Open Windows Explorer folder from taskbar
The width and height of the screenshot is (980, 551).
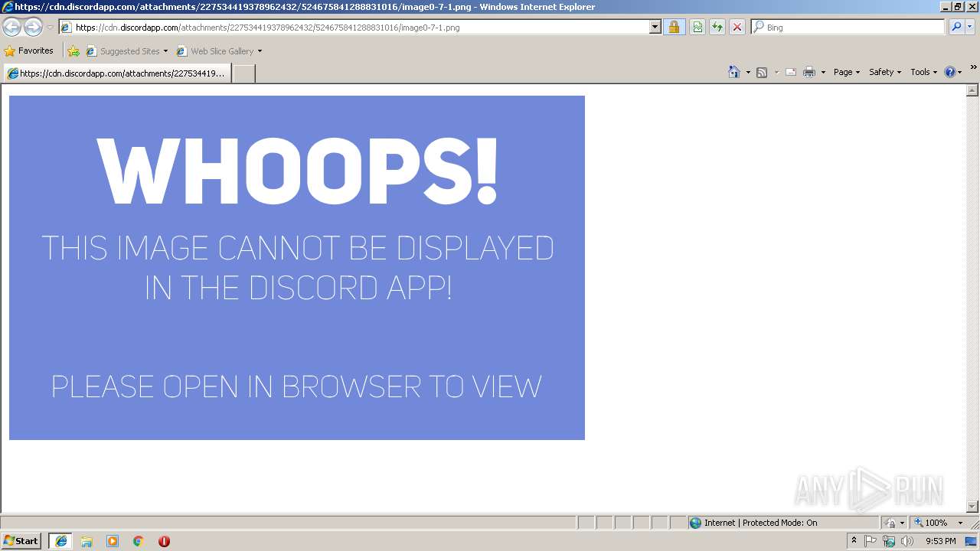point(87,541)
